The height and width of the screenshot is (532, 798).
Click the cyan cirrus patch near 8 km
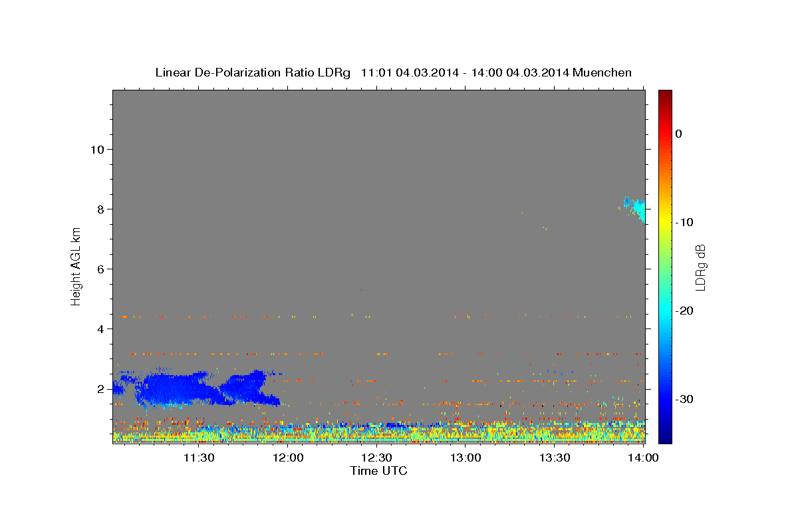coord(638,209)
